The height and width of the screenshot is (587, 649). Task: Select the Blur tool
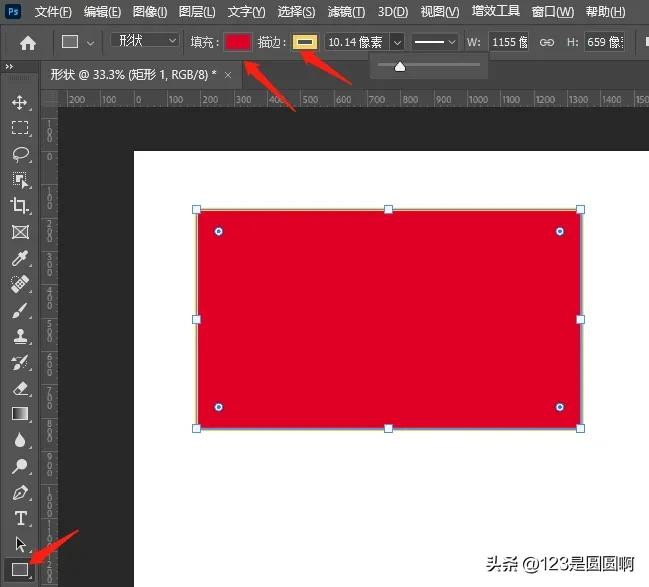pos(20,440)
